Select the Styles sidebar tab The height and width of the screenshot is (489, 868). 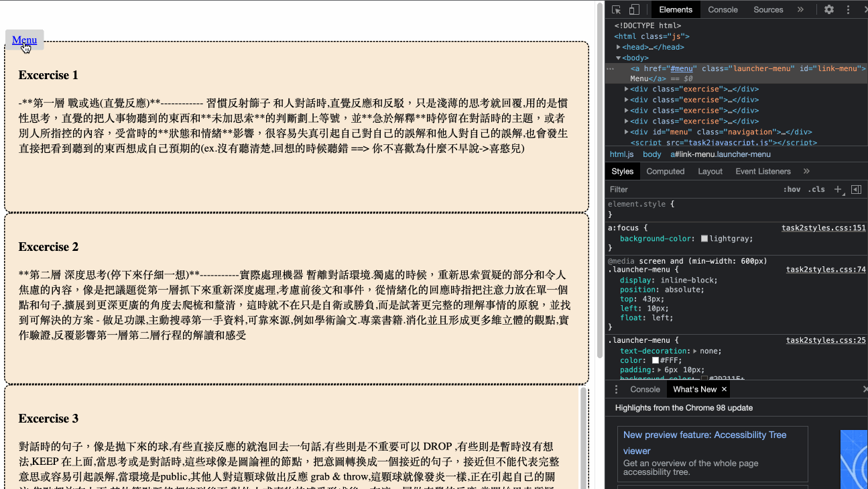(623, 171)
